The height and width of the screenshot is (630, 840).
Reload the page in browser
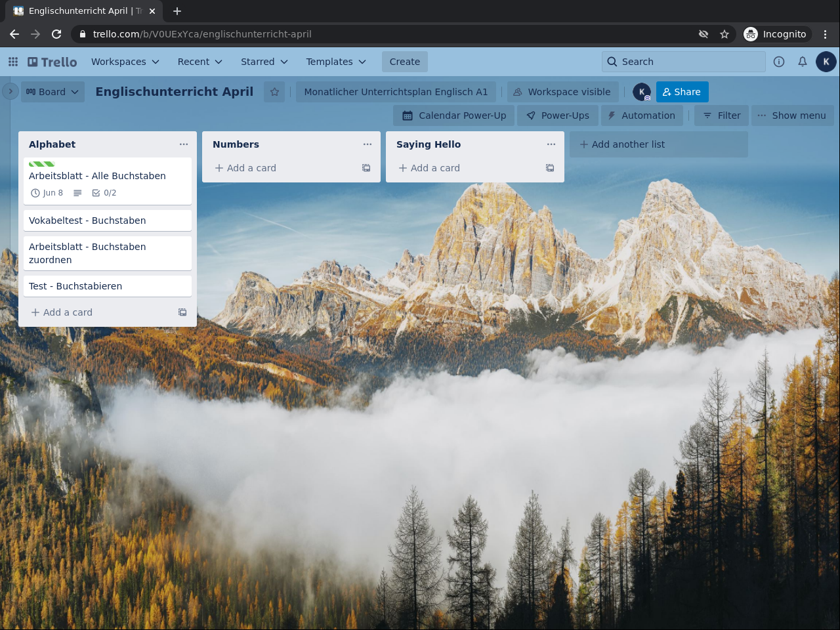(56, 34)
